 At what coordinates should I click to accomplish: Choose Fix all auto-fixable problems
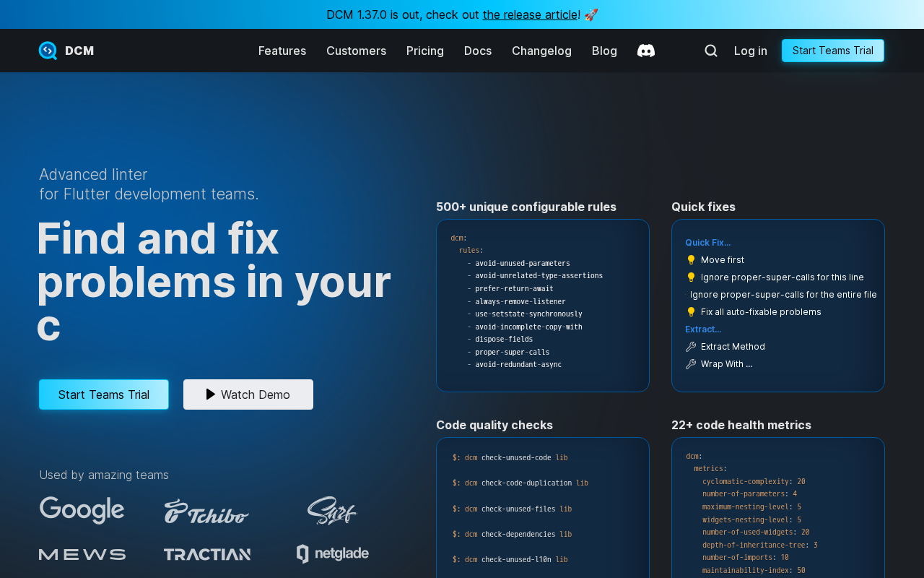tap(761, 312)
